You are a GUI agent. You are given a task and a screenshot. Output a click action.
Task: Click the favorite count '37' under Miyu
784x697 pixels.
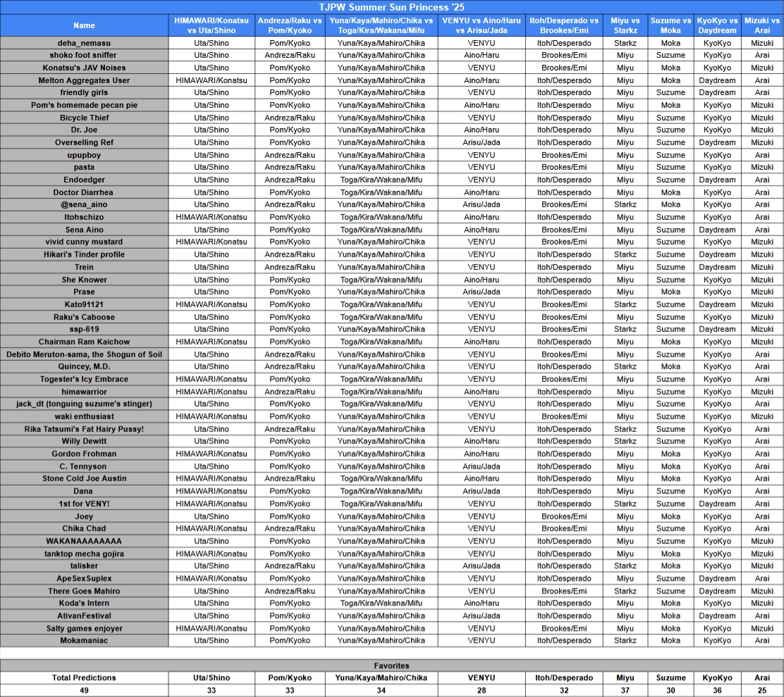pos(625,690)
